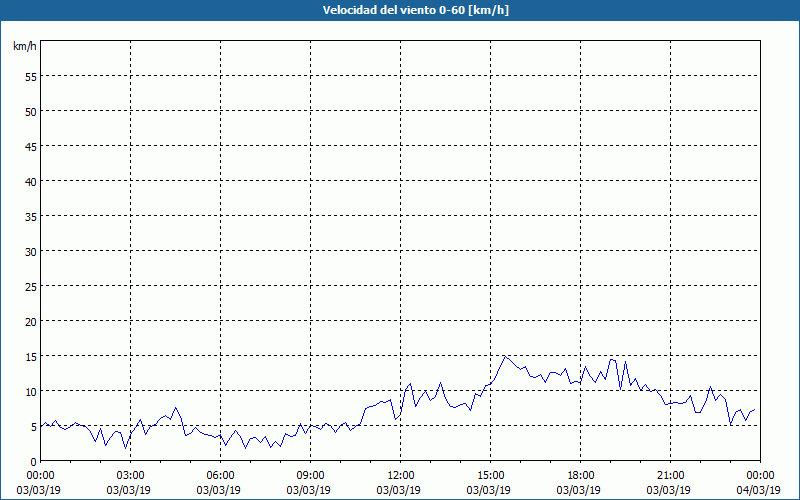Click the 18:00 time label on the x-axis
The width and height of the screenshot is (800, 500).
tap(580, 476)
